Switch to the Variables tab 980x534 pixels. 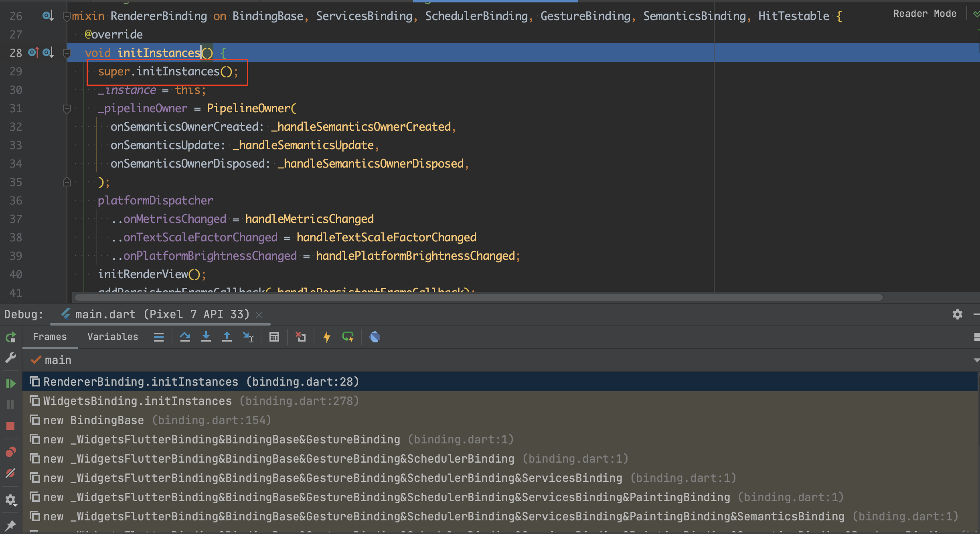click(113, 337)
